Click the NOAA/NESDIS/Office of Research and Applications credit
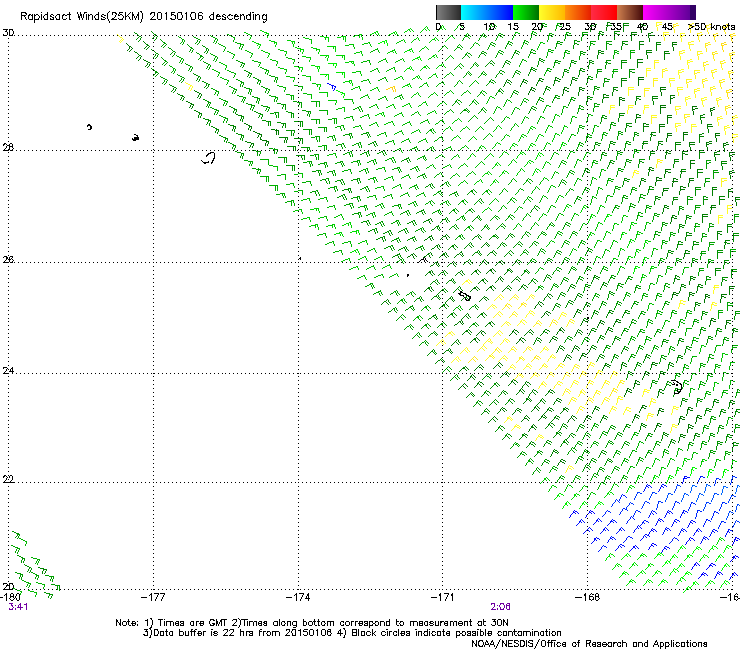The image size is (740, 650). (589, 644)
